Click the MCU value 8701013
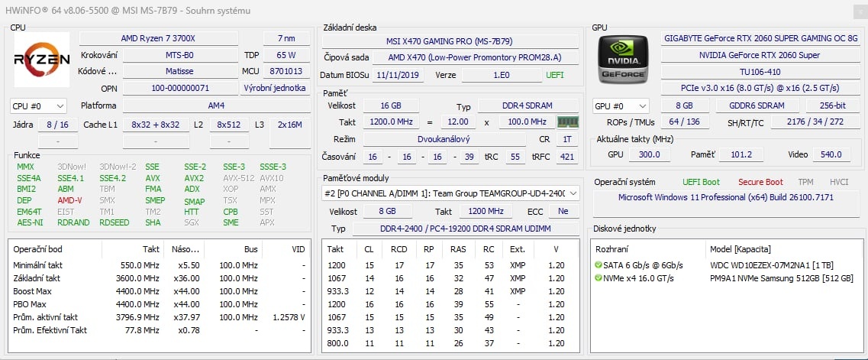The width and height of the screenshot is (868, 360). pos(287,71)
